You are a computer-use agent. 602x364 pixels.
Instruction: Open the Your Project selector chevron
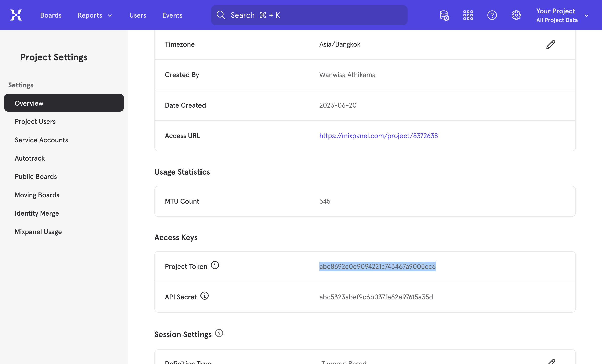pos(587,15)
